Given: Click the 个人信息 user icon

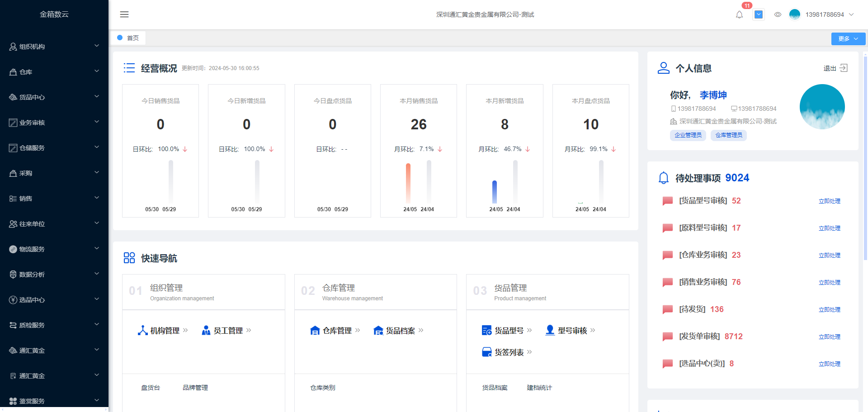Looking at the screenshot, I should click(663, 68).
